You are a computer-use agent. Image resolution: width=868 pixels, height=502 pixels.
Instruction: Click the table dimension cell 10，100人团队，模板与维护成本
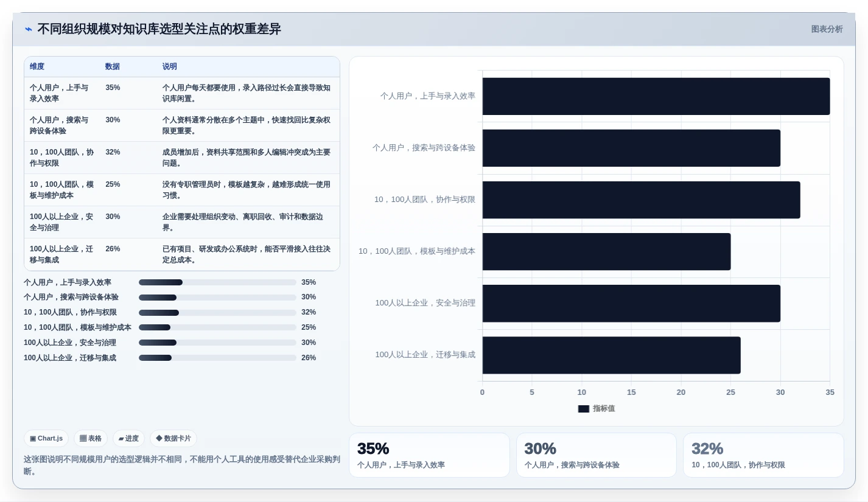coord(62,190)
